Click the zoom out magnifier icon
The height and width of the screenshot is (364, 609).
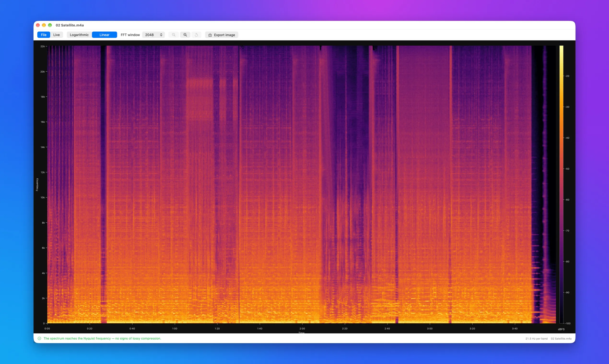[x=174, y=35]
